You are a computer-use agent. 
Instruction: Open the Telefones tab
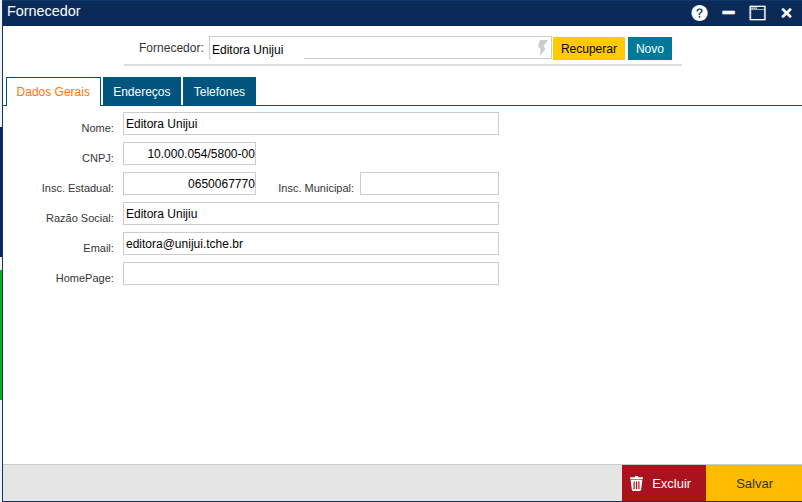coord(219,92)
